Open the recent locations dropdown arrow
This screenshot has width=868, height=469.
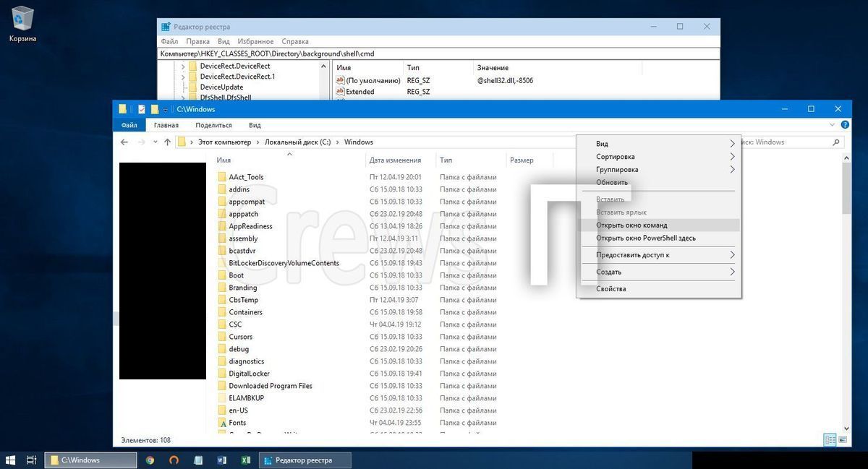coord(156,142)
